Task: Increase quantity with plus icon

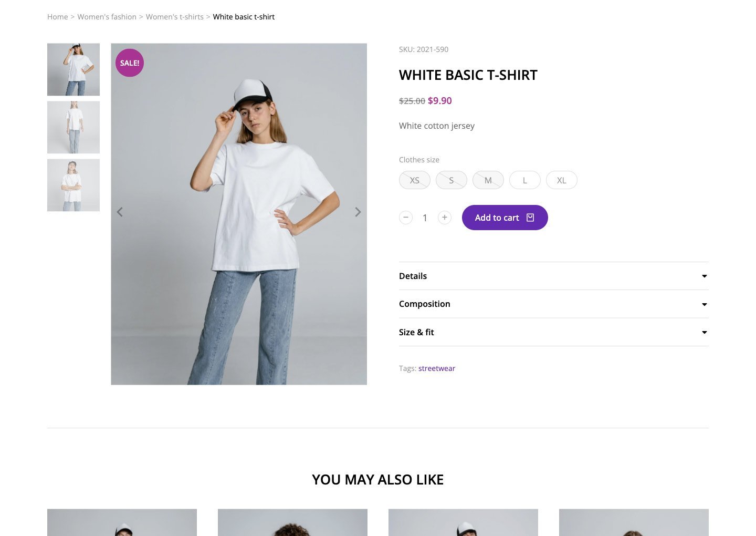Action: [445, 218]
